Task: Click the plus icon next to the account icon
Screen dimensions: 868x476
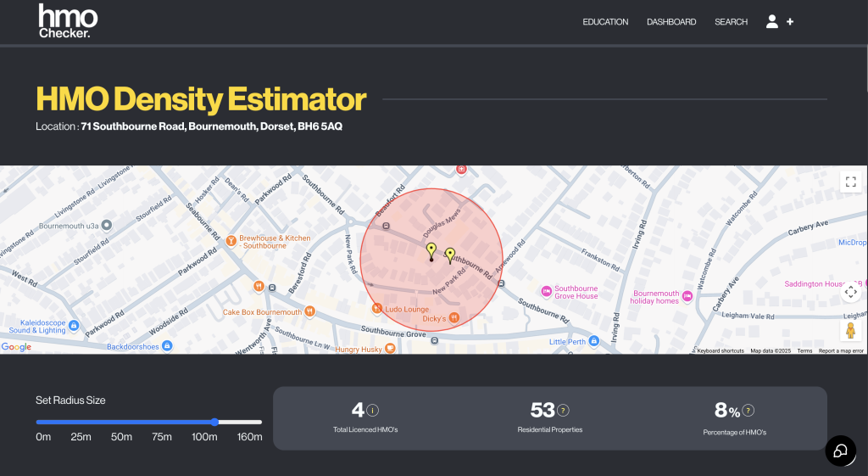Action: (x=790, y=21)
